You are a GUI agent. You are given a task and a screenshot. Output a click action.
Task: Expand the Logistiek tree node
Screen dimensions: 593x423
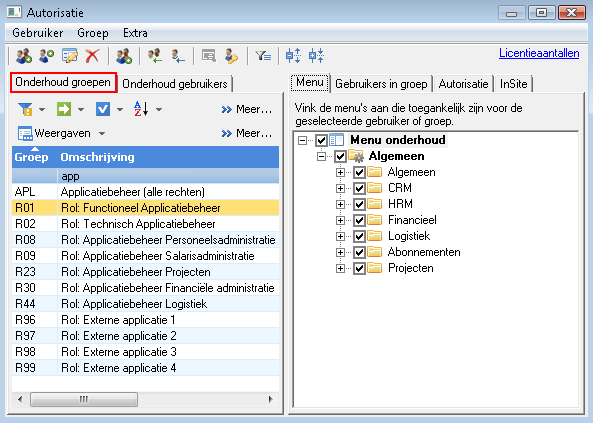(x=340, y=236)
